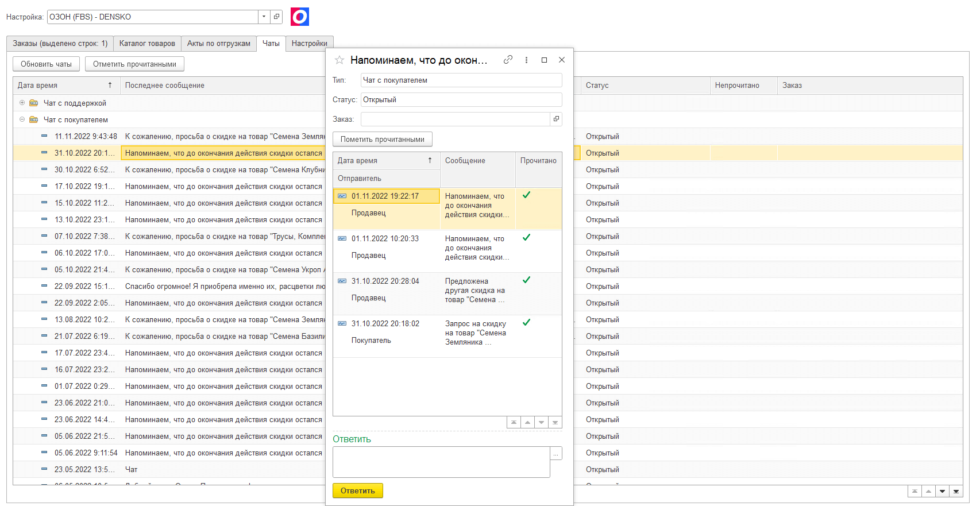
Task: Click the Отправитель header in the dialog
Action: coord(387,179)
